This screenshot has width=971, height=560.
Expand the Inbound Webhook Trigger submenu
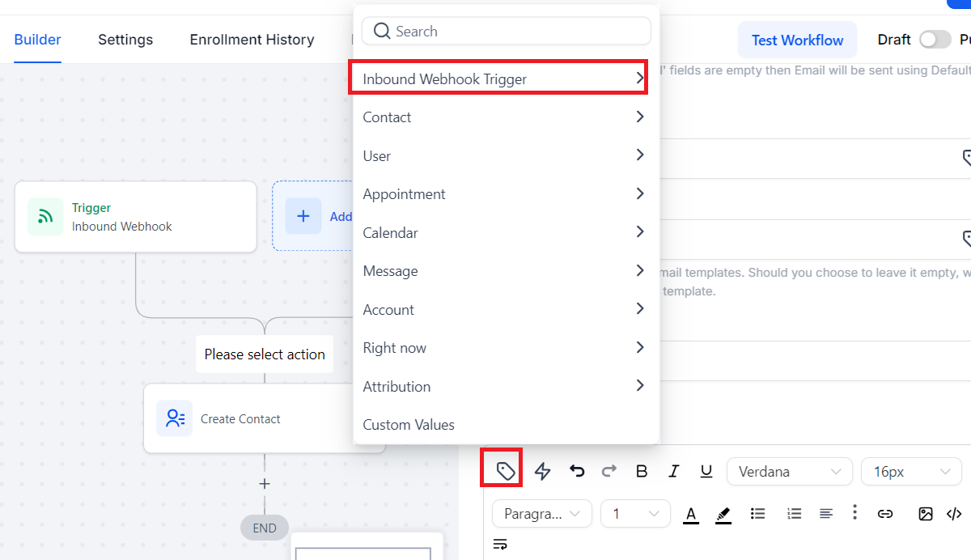coord(498,78)
